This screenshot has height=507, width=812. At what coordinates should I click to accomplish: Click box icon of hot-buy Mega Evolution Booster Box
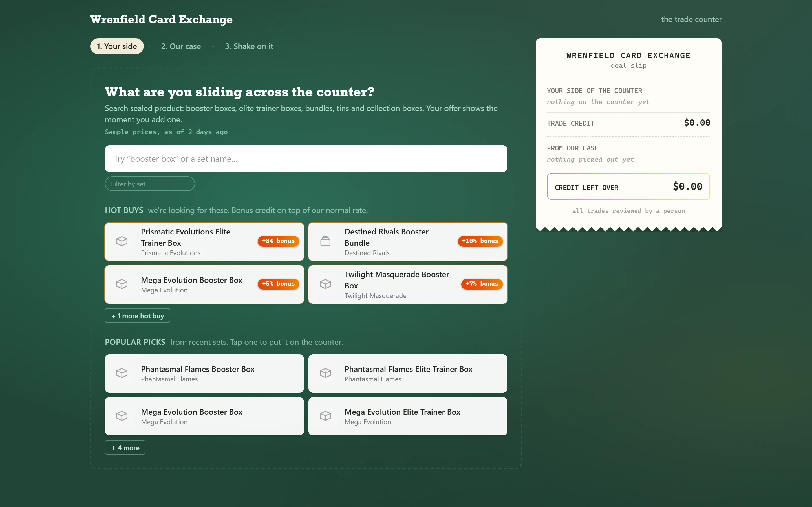point(122,284)
